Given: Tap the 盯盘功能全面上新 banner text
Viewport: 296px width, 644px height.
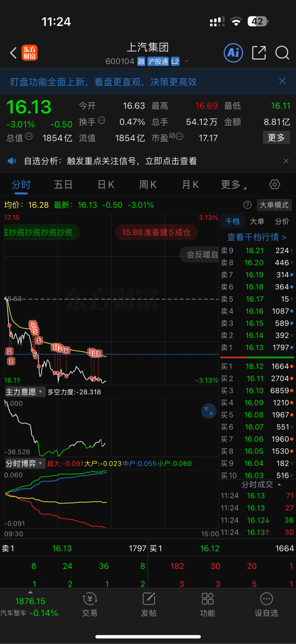Looking at the screenshot, I should 103,82.
